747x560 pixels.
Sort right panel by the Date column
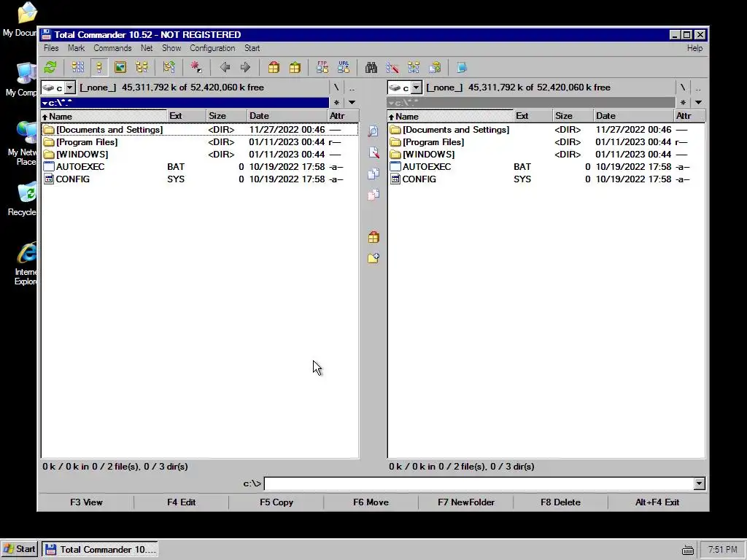(634, 116)
